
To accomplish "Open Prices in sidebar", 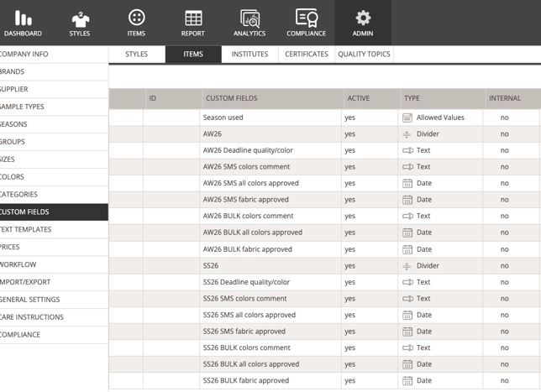I will [x=54, y=247].
